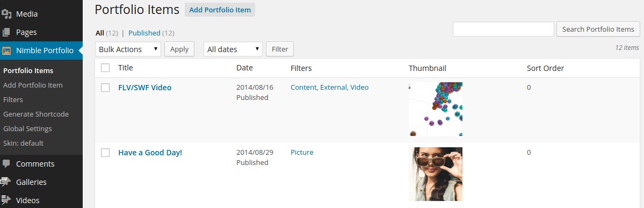Tick the select-all checkbox beside Title
The image size is (644, 208).
pyautogui.click(x=105, y=68)
